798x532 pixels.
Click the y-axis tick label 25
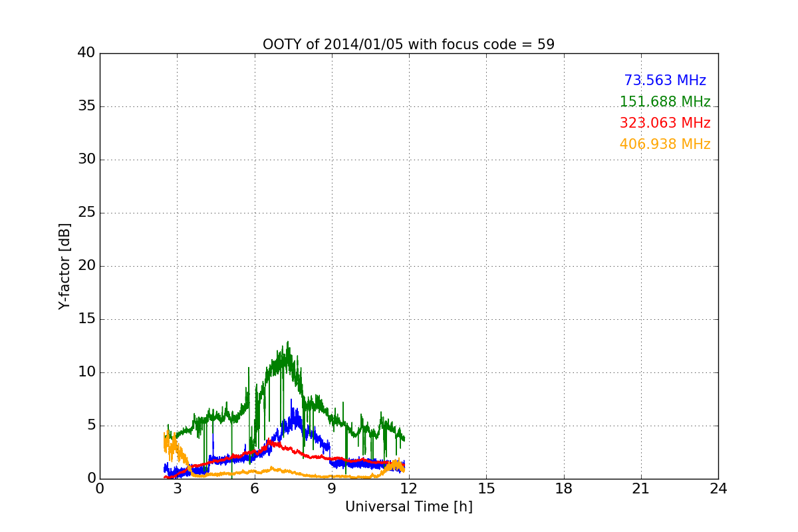(86, 213)
